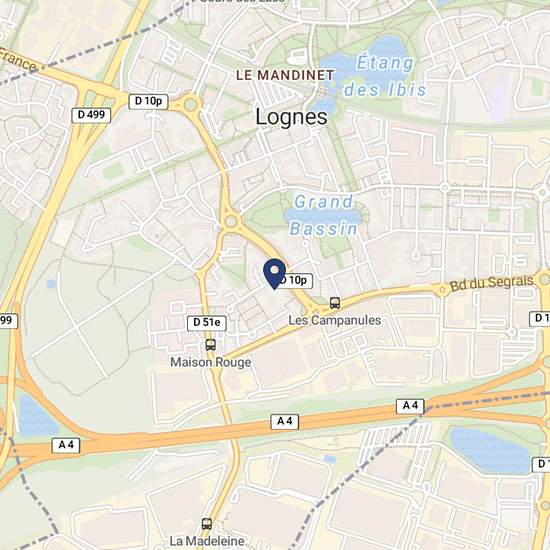Select the La Madeleine bus stop icon
This screenshot has width=550, height=550.
[207, 524]
